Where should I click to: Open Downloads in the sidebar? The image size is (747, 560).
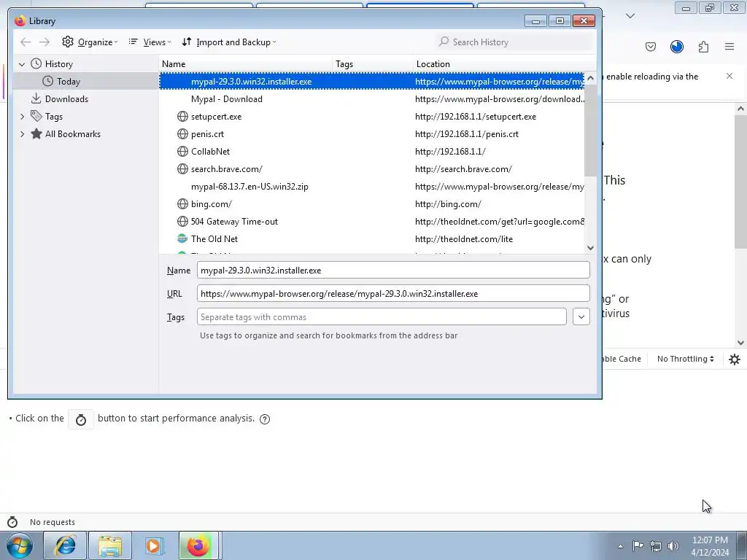66,99
